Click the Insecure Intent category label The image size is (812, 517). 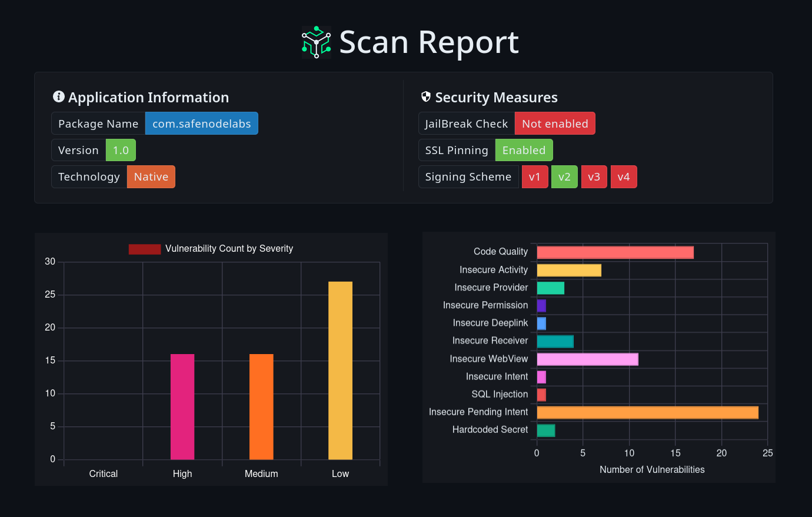tap(497, 376)
